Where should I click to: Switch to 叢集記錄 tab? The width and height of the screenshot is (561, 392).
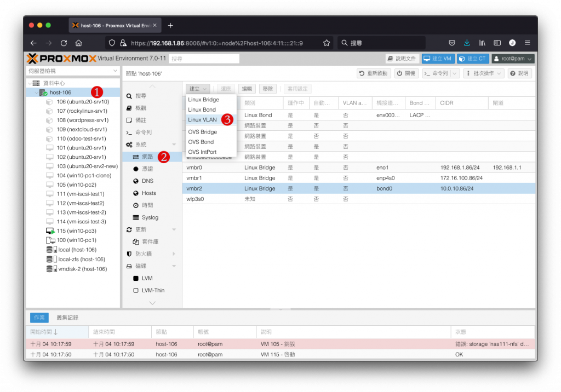coord(67,318)
